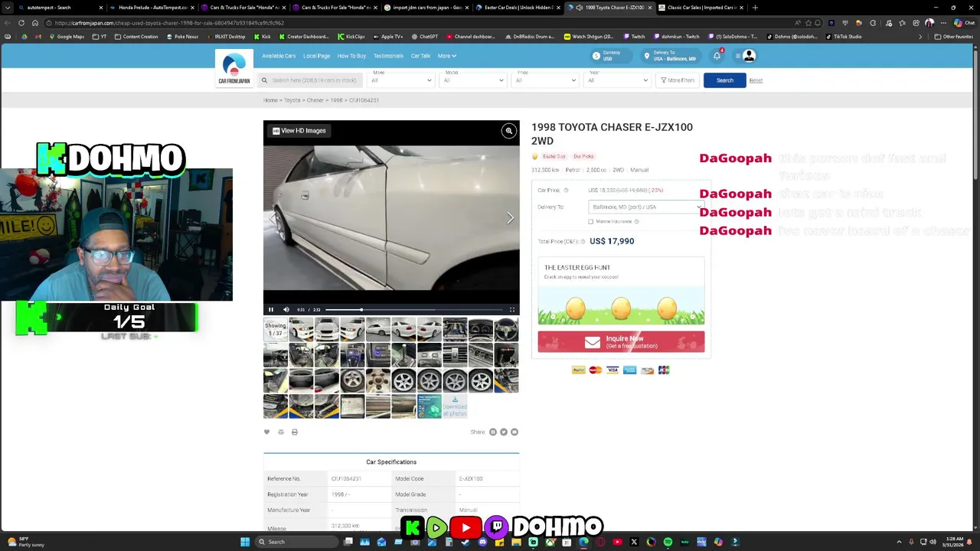Expand the Model dropdown
Screen dimensions: 980x551
point(473,80)
